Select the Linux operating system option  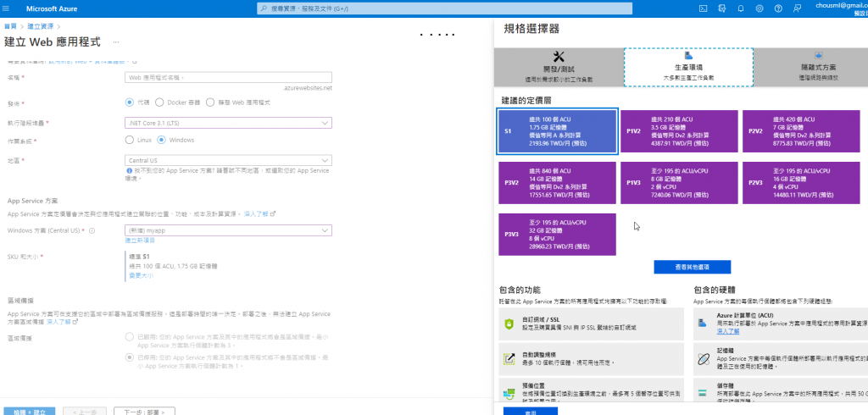pos(130,140)
